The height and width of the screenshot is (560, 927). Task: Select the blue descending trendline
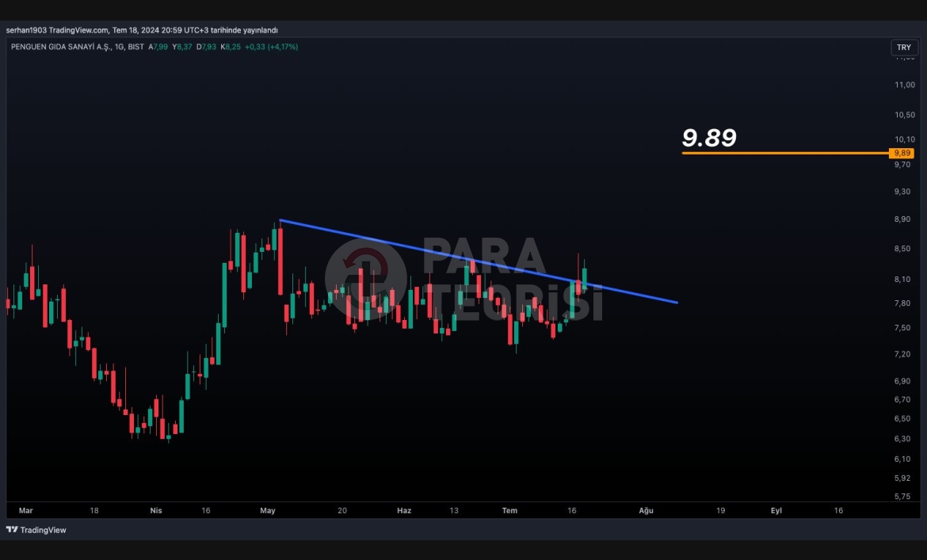click(479, 261)
